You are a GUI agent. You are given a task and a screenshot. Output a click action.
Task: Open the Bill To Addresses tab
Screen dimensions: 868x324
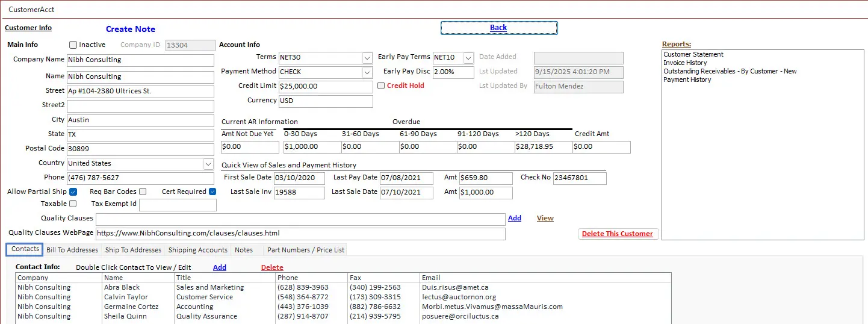tap(72, 250)
